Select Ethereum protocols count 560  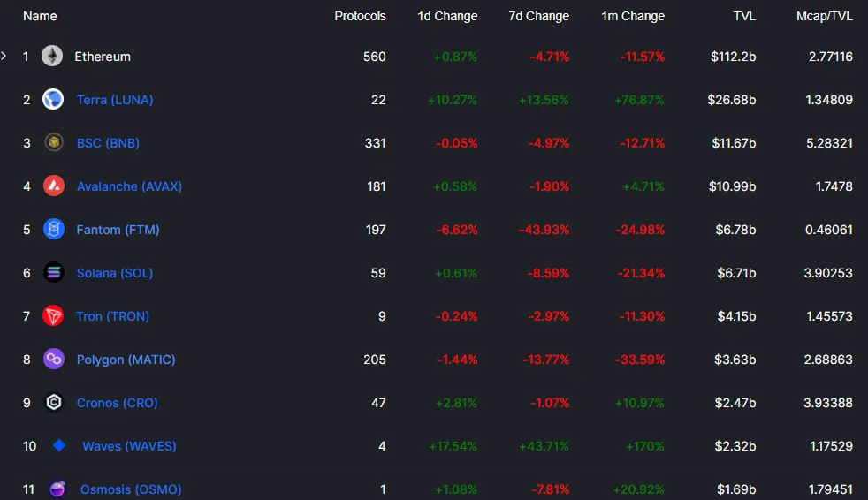coord(374,57)
